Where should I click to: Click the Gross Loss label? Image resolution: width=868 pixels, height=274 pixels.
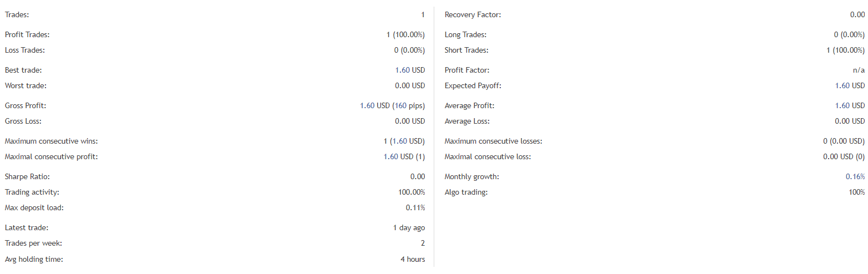coord(23,121)
